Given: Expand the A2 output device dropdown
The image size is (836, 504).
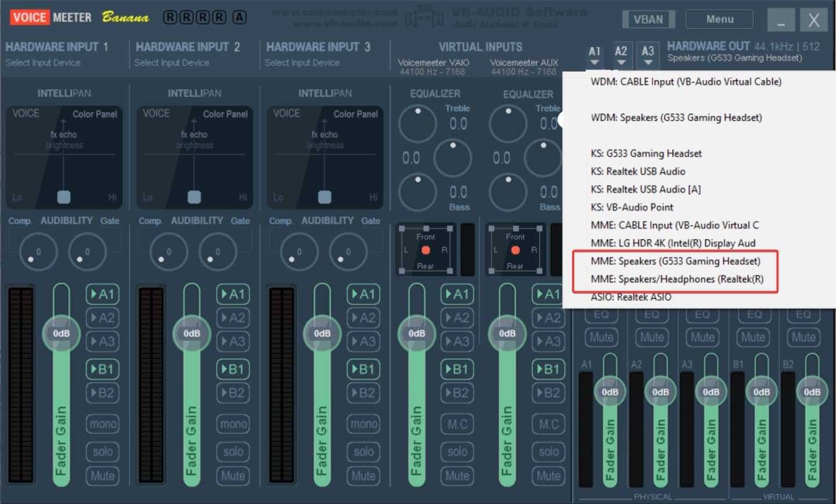Looking at the screenshot, I should [x=621, y=60].
